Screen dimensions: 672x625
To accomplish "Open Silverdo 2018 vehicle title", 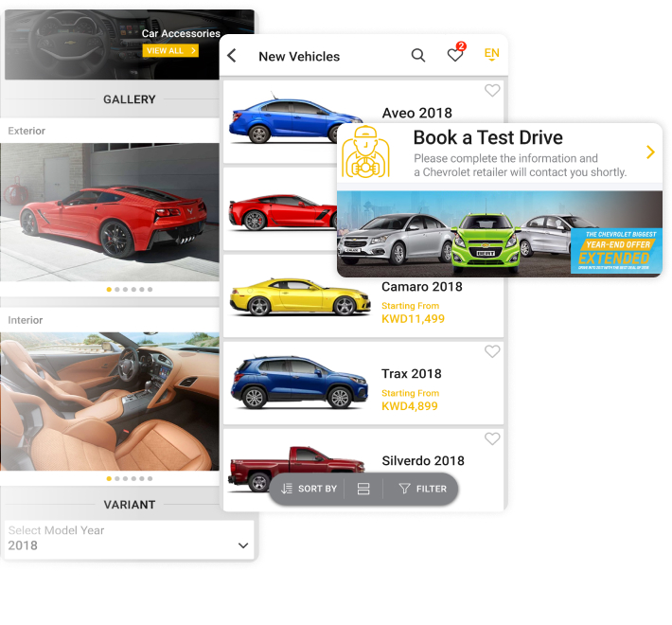I will (x=423, y=460).
